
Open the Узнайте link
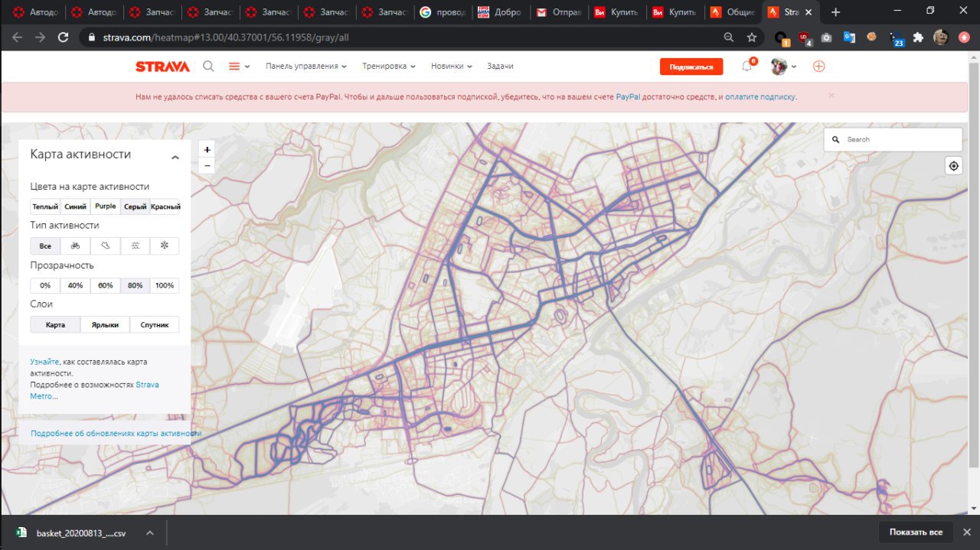(44, 362)
